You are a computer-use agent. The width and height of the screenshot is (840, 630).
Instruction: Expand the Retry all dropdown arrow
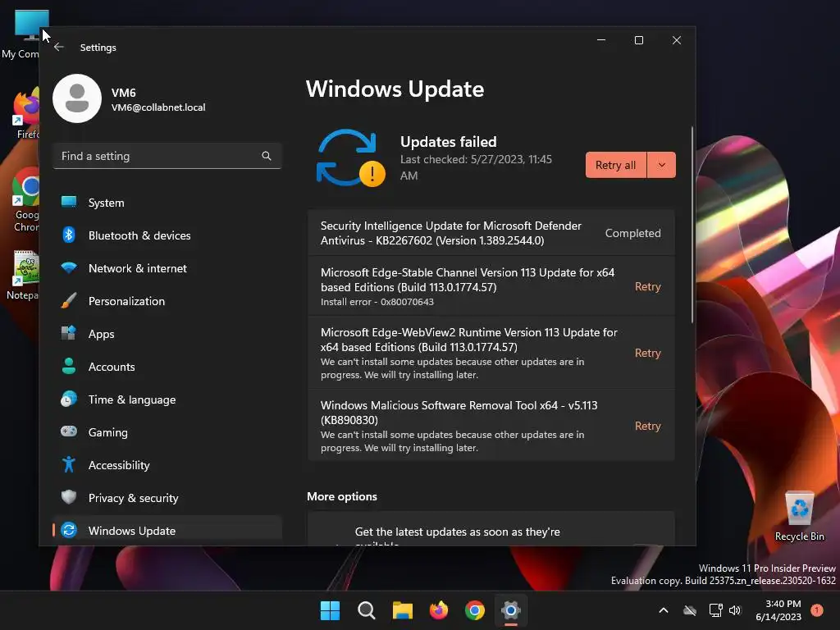pos(662,165)
